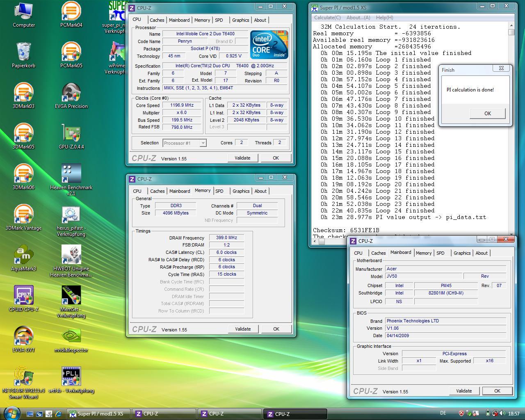525x420 pixels.
Task: Launch the setfsb shortcut desktop icon
Action: pos(71,380)
